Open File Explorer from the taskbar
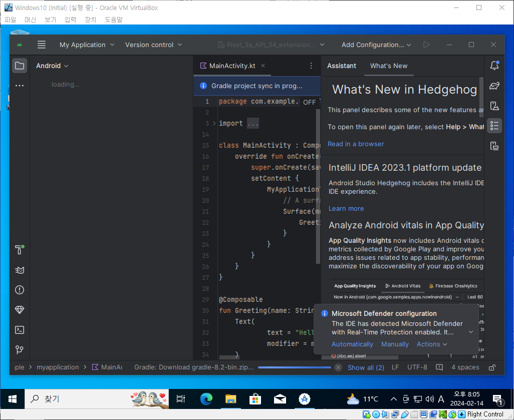The width and height of the screenshot is (514, 420). point(231,398)
